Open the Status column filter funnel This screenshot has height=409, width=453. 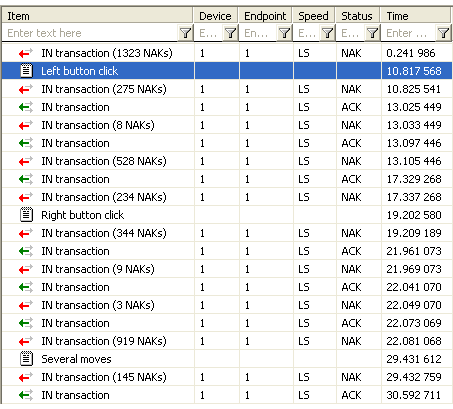click(x=372, y=33)
